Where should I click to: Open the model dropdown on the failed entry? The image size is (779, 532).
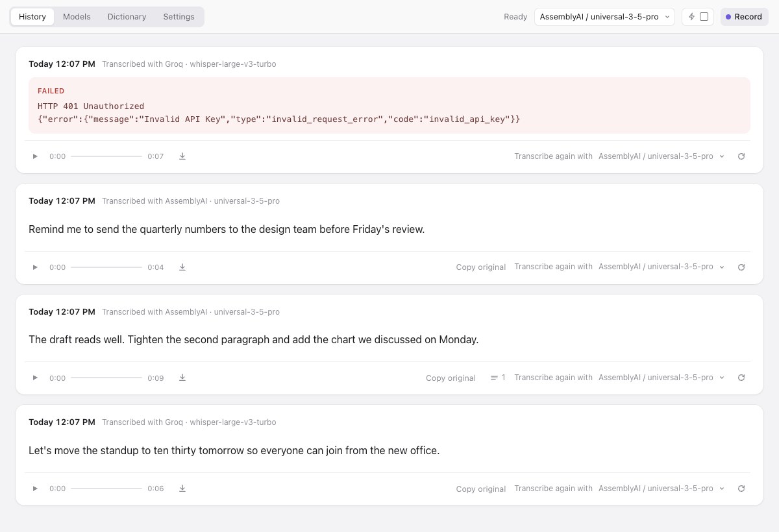click(x=662, y=156)
